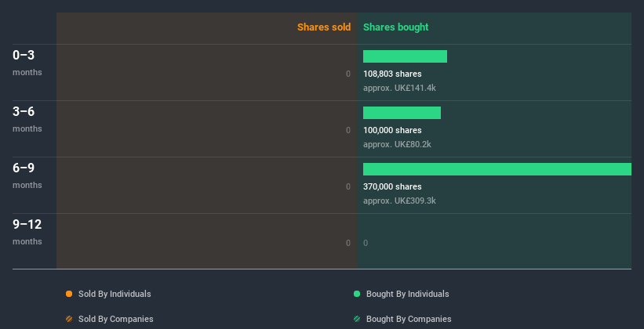
Task: Click the 370,000 shares value
Action: click(392, 186)
